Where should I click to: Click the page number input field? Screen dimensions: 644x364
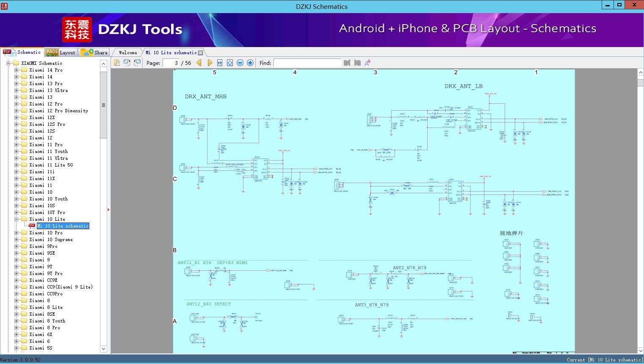click(x=171, y=63)
